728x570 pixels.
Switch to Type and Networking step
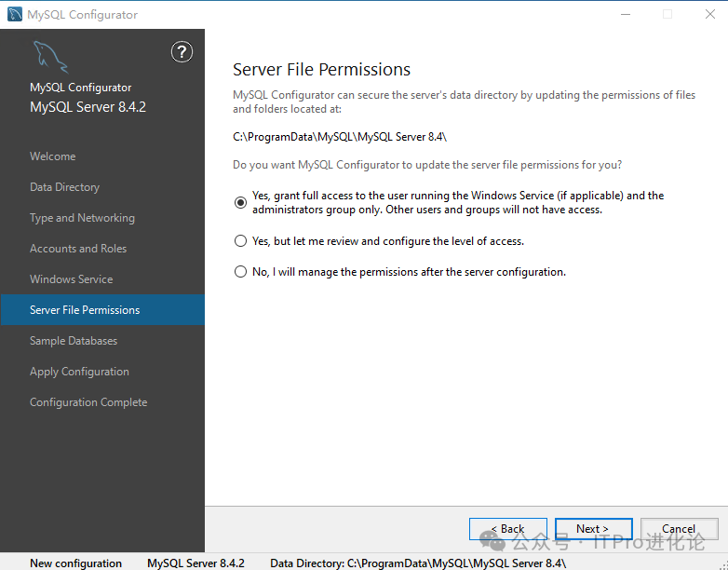82,218
